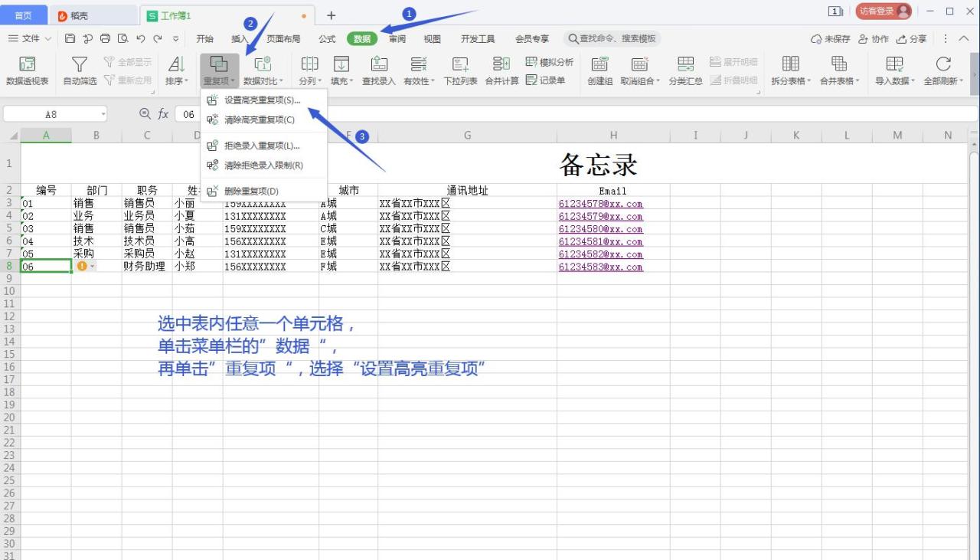Click the 访客登录 guest login button

(884, 11)
